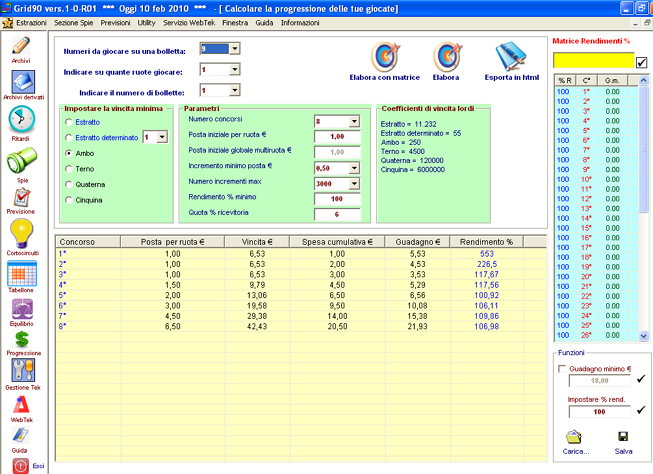Open the Incremento minimo posta dropdown

(354, 168)
